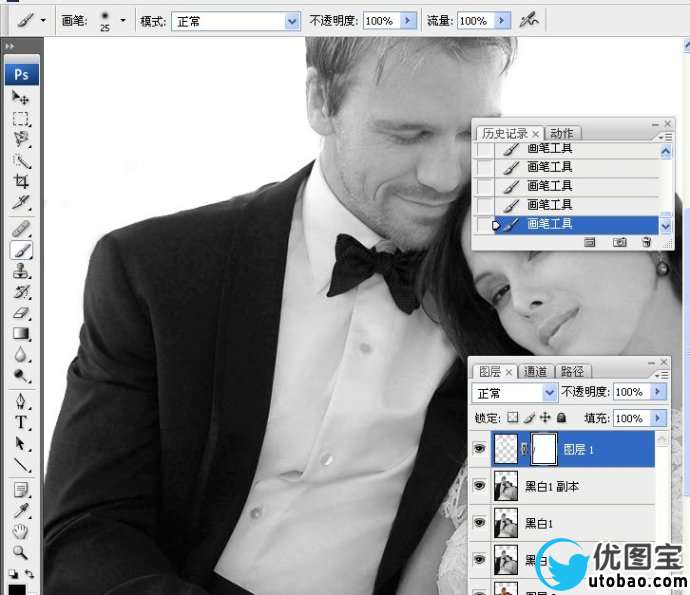Select the Blur tool

[x=20, y=355]
